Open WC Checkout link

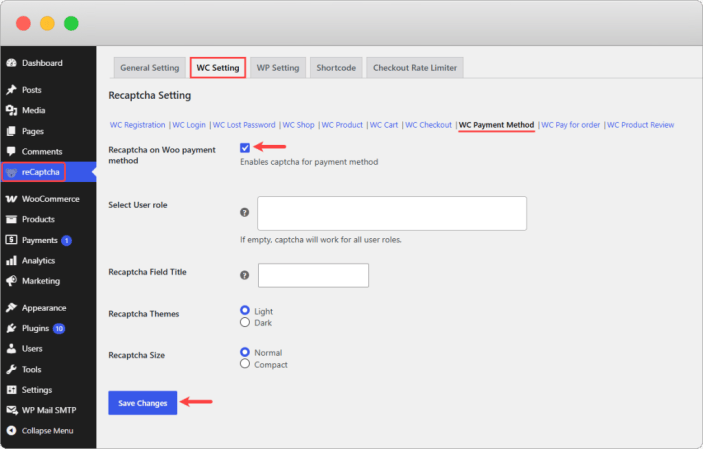[429, 125]
